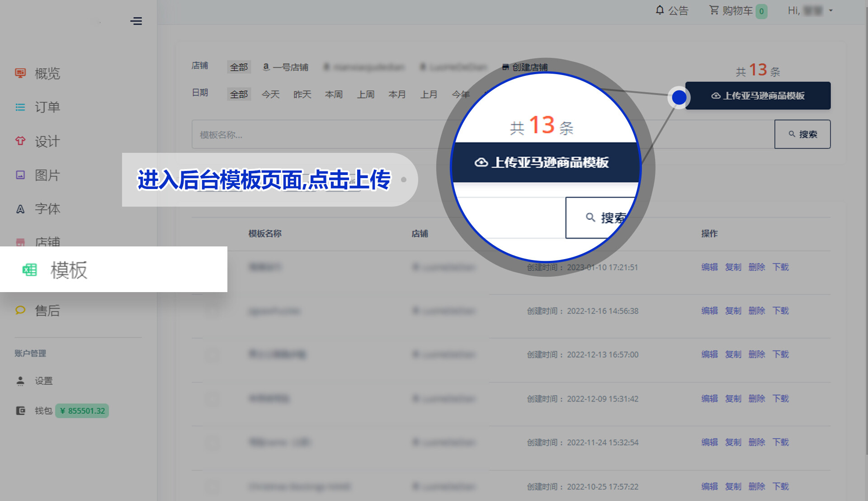Viewport: 868px width, 501px height.
Task: Open 售后 menu item label
Action: (47, 310)
